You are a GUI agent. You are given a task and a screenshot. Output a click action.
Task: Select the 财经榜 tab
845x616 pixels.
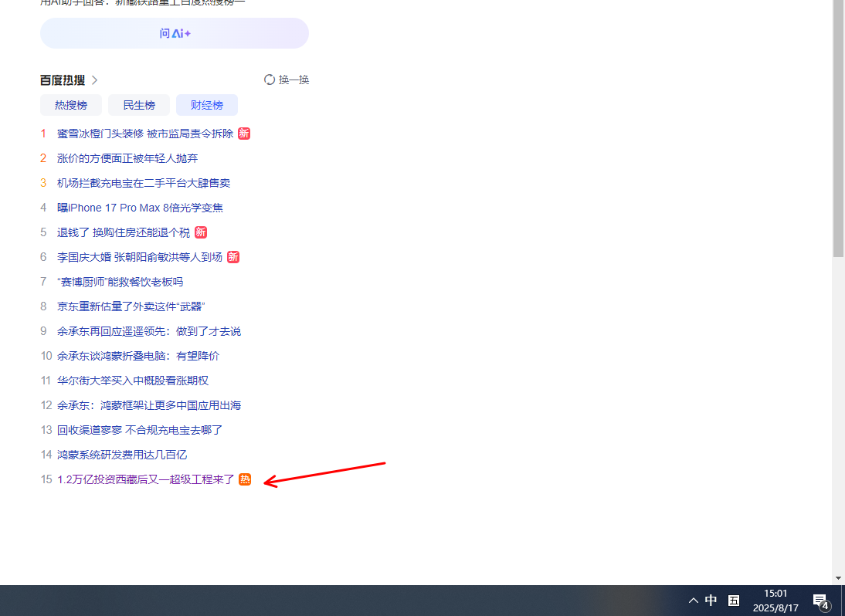click(x=207, y=105)
